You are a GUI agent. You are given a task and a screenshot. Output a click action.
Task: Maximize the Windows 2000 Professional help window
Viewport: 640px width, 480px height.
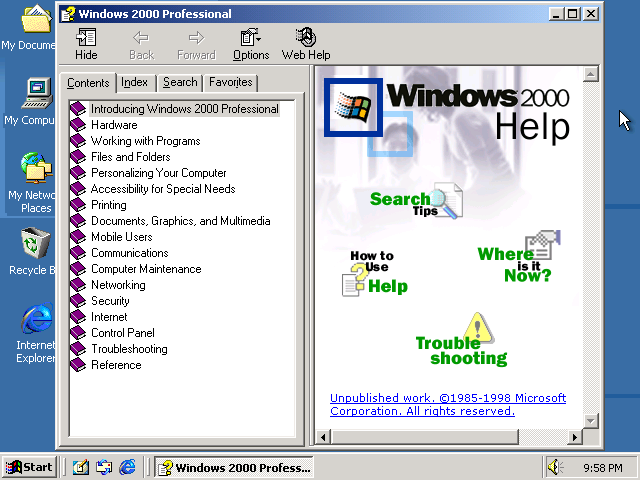coord(572,14)
